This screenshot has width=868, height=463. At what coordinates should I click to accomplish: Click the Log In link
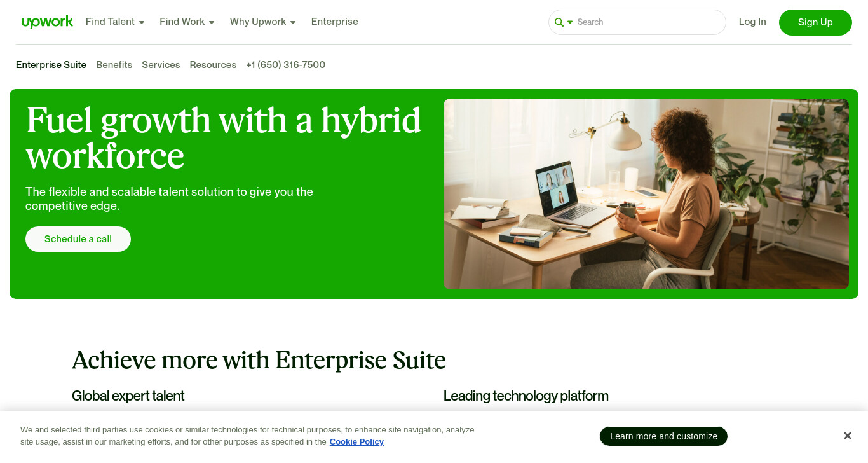click(752, 22)
